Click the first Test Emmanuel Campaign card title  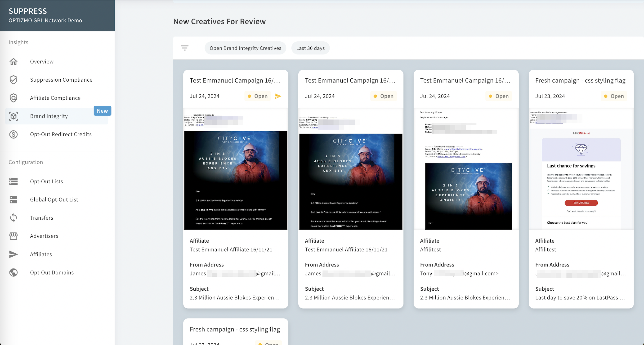coord(235,80)
